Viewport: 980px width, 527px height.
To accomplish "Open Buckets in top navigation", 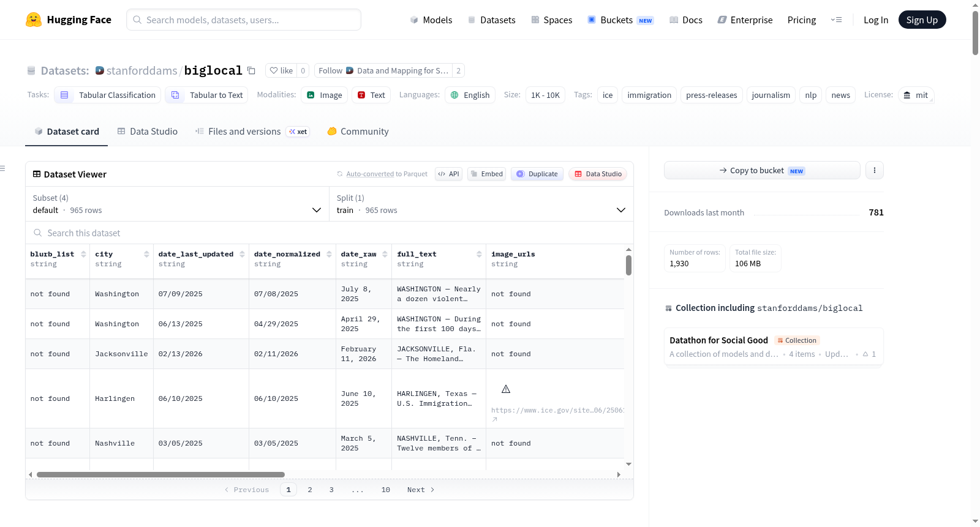I will (620, 20).
